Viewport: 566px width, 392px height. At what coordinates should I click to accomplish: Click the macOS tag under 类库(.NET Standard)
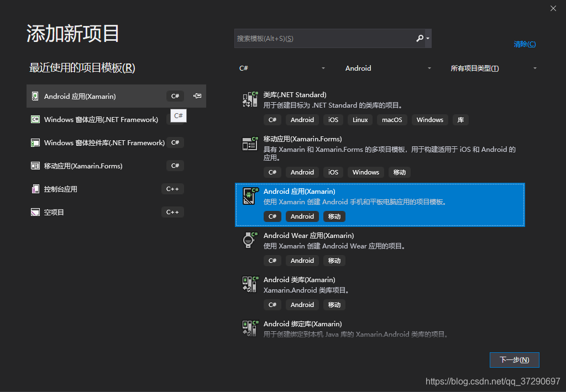tap(392, 120)
